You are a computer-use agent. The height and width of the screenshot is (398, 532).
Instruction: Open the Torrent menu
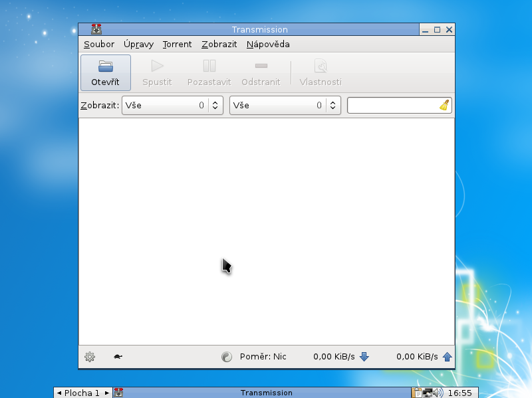177,45
